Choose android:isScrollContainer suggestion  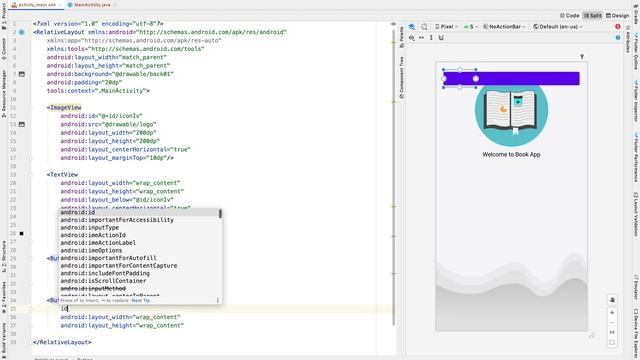[x=139, y=281]
